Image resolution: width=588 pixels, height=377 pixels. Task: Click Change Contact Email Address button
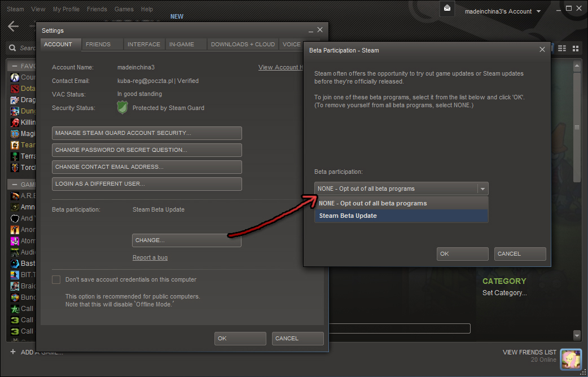[x=147, y=167]
